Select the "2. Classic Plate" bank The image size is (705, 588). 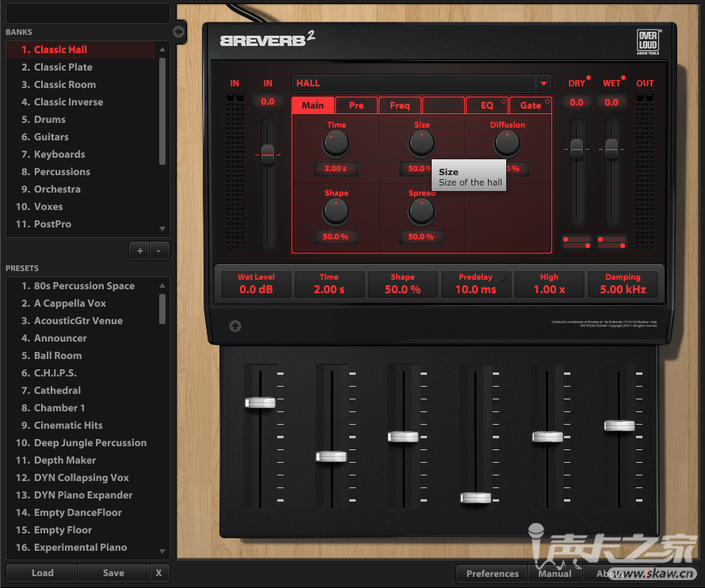(82, 67)
